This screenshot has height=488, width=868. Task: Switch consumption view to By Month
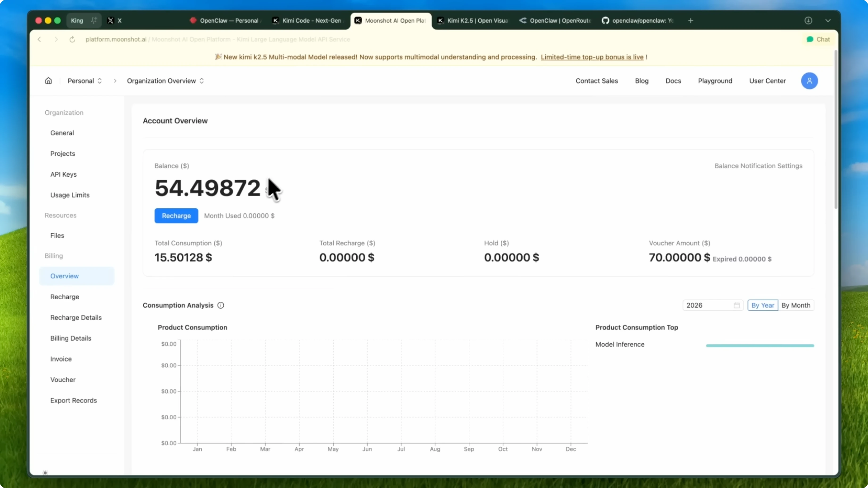[x=796, y=305]
